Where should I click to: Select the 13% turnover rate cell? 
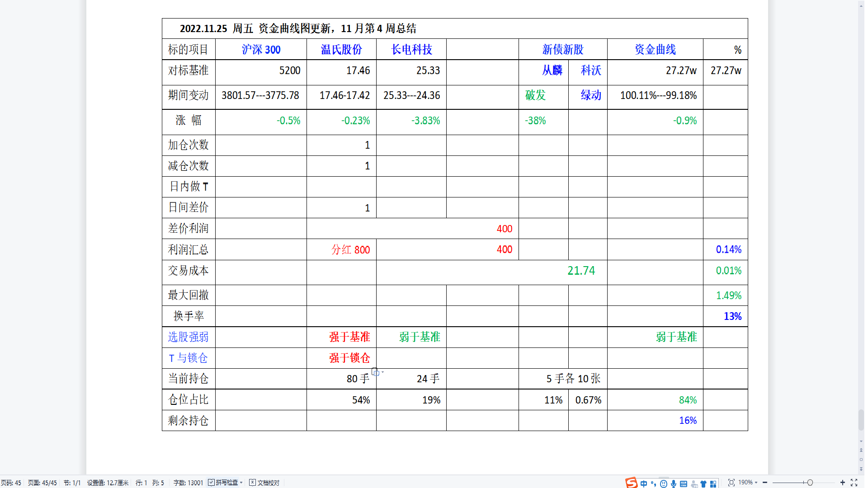726,316
